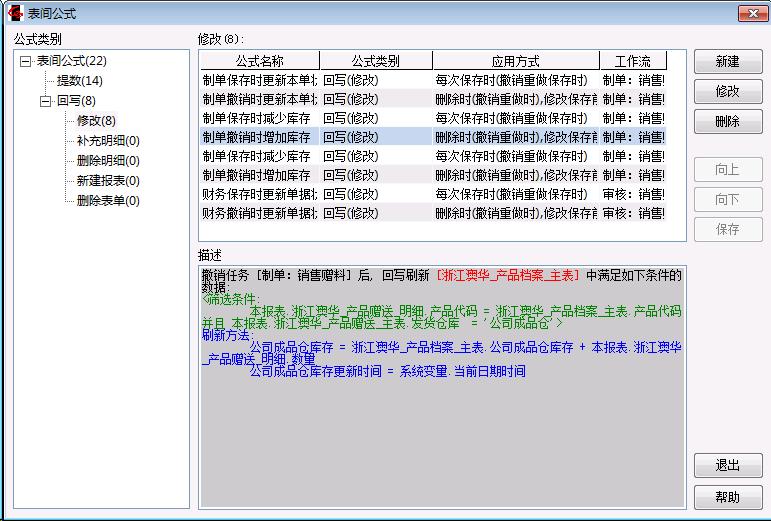Click the 应用方式 column header
The image size is (771, 521).
click(515, 61)
